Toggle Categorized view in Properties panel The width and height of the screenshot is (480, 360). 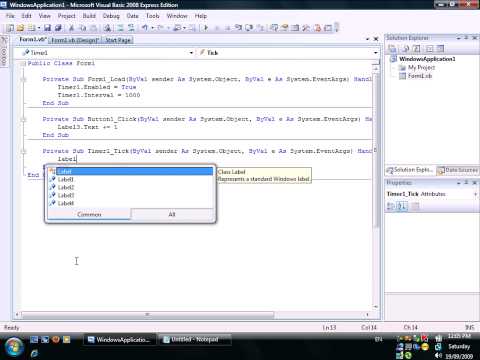pyautogui.click(x=390, y=206)
